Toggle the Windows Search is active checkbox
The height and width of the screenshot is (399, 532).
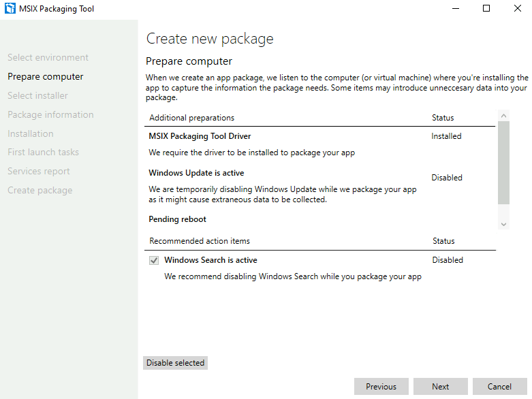pos(154,260)
